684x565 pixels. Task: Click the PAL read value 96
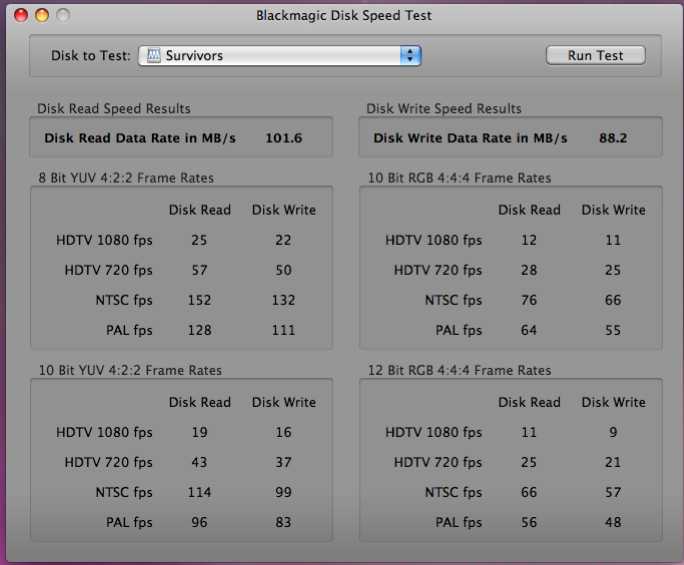tap(199, 523)
